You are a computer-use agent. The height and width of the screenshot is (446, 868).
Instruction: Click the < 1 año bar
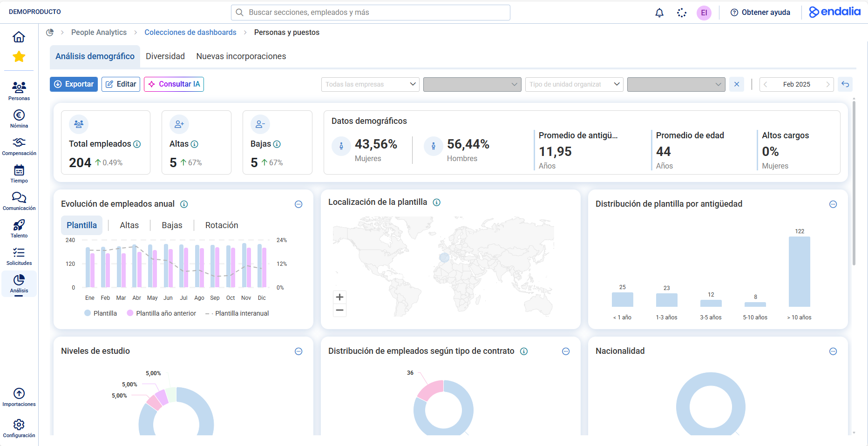623,299
